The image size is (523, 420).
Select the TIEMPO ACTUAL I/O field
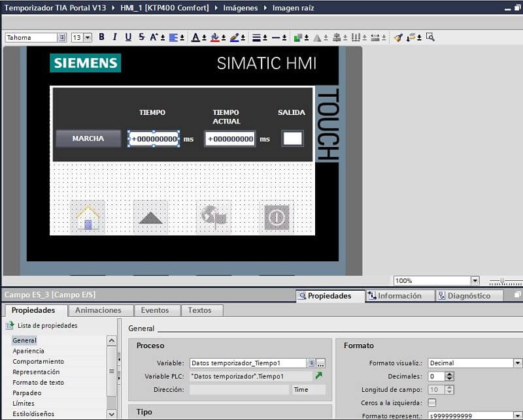(x=230, y=138)
